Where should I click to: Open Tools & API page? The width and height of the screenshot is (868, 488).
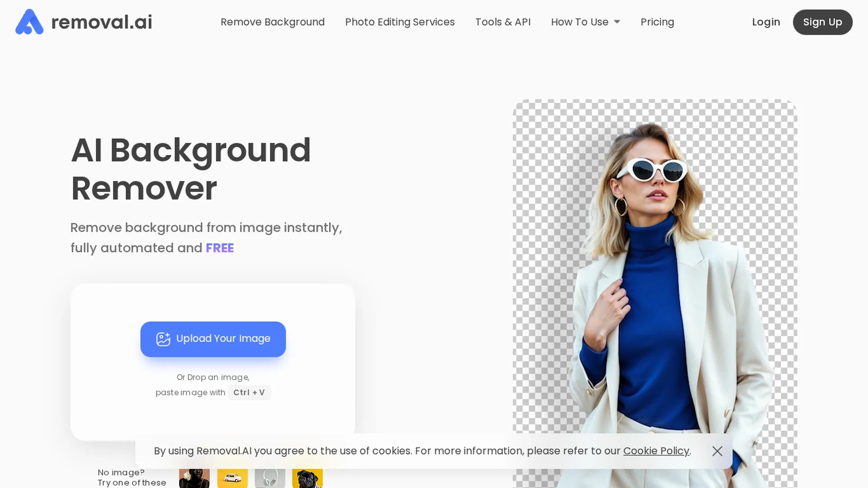click(x=503, y=22)
